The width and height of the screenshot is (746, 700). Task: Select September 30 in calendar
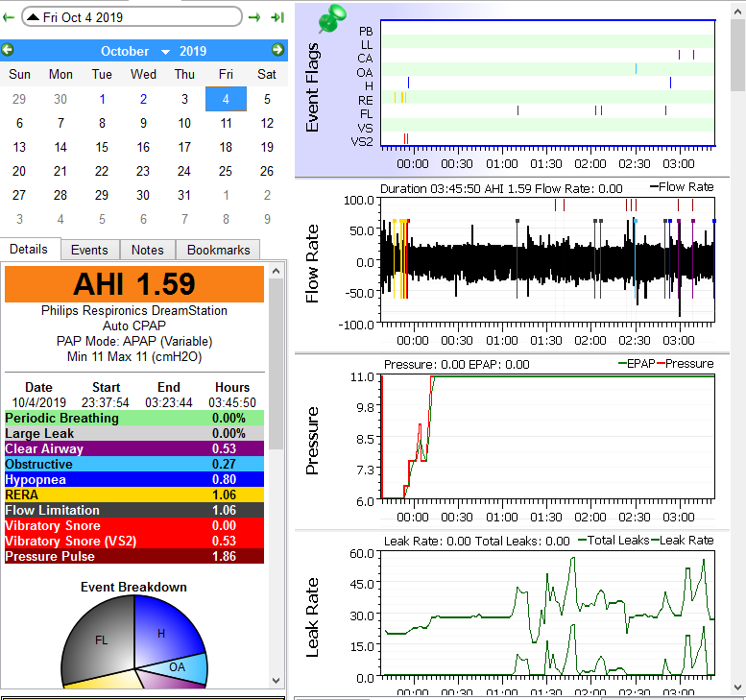click(x=60, y=99)
